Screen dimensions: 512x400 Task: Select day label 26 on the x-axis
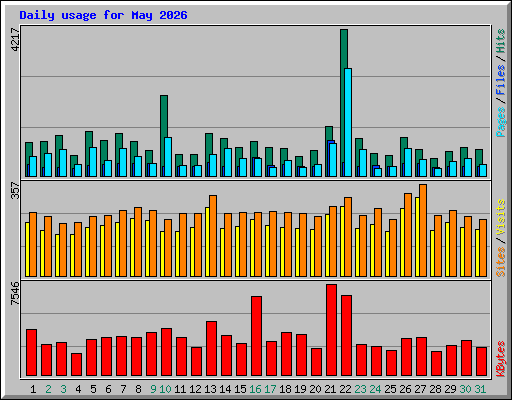(405, 389)
